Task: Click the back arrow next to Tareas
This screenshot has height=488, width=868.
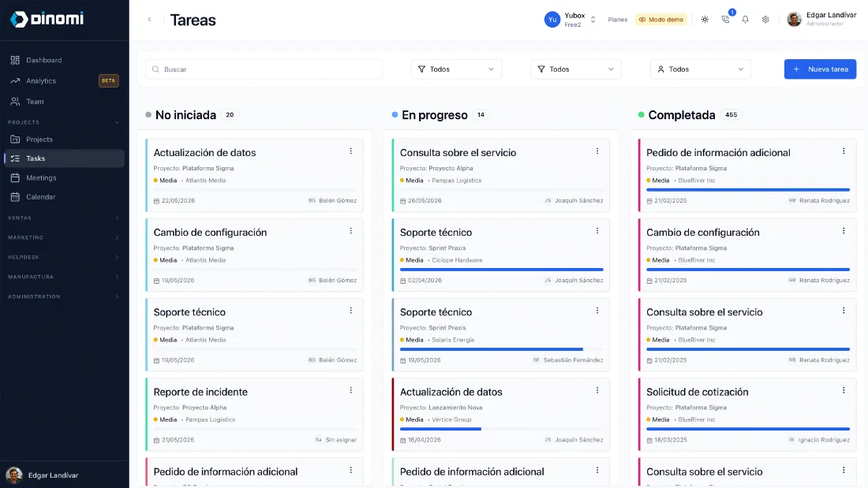Action: [149, 20]
